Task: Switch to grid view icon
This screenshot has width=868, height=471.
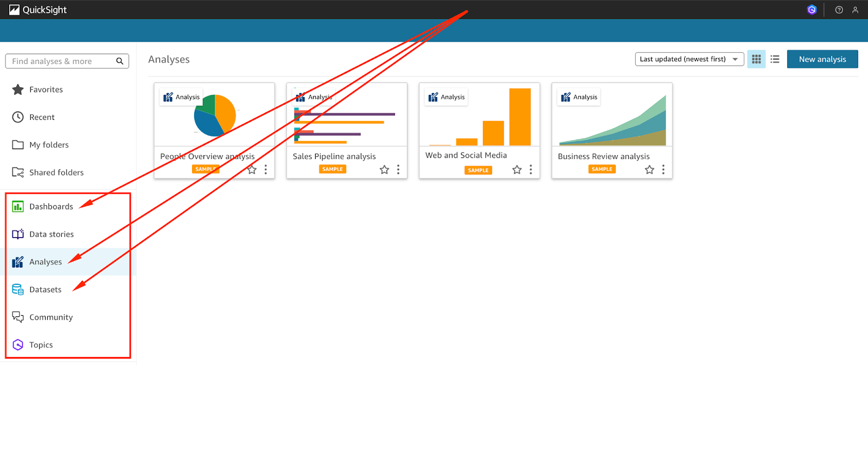Action: (756, 59)
